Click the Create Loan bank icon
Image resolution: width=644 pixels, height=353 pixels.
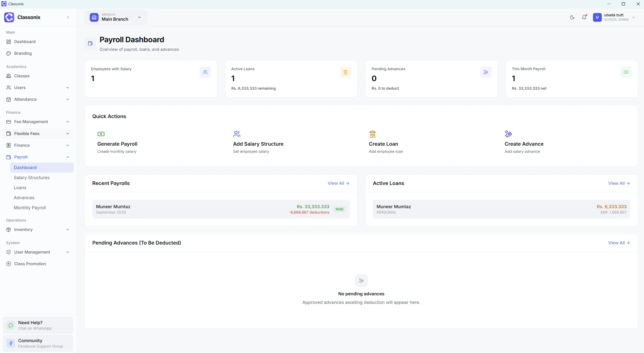pos(372,134)
